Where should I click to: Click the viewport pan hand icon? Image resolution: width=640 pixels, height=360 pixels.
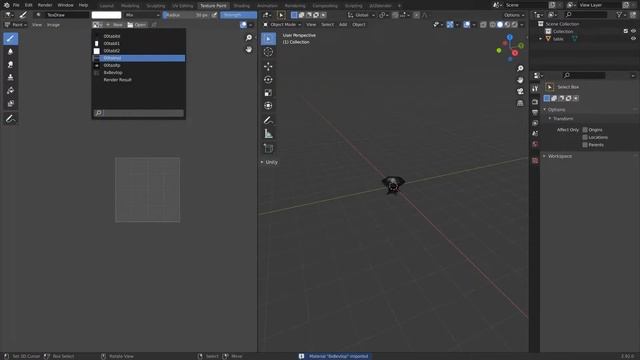(520, 80)
